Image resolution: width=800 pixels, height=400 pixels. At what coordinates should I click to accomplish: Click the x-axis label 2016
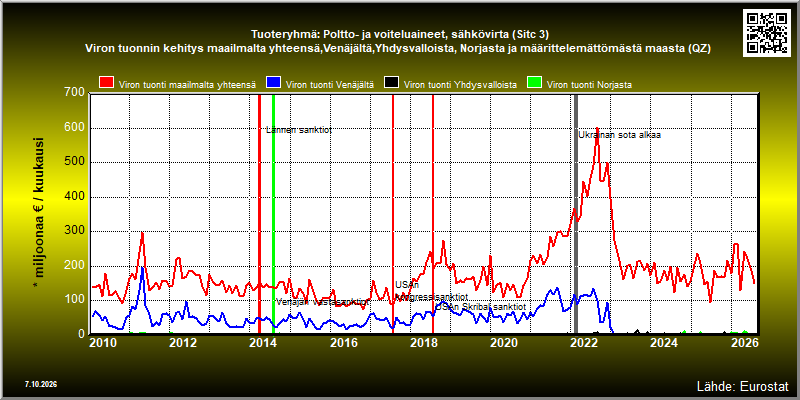click(x=343, y=342)
